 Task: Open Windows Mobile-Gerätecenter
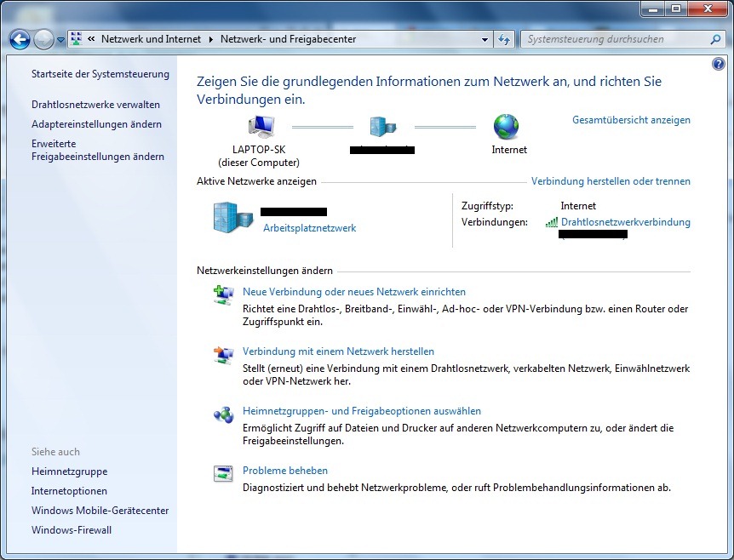(x=100, y=511)
